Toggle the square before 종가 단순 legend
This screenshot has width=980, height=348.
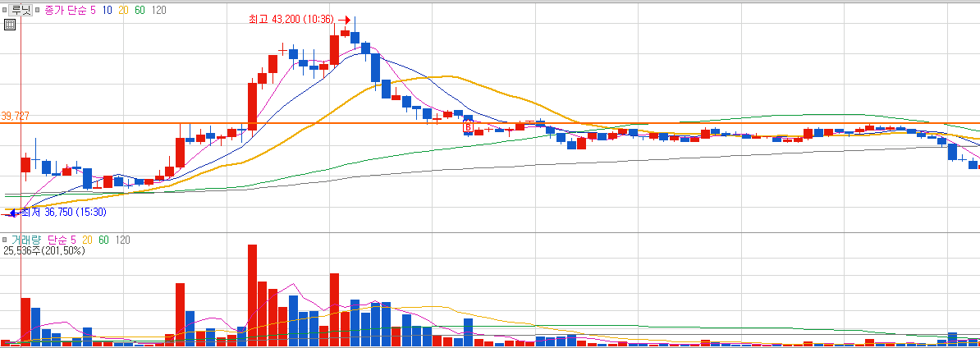pyautogui.click(x=39, y=10)
